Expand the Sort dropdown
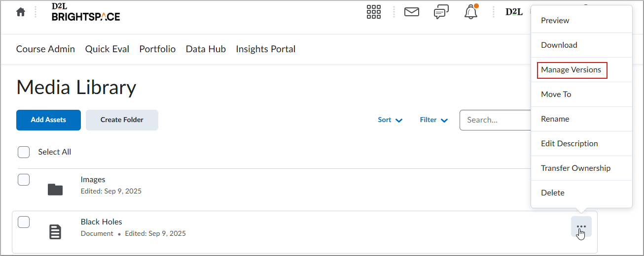Viewport: 644px width, 256px height. (390, 120)
